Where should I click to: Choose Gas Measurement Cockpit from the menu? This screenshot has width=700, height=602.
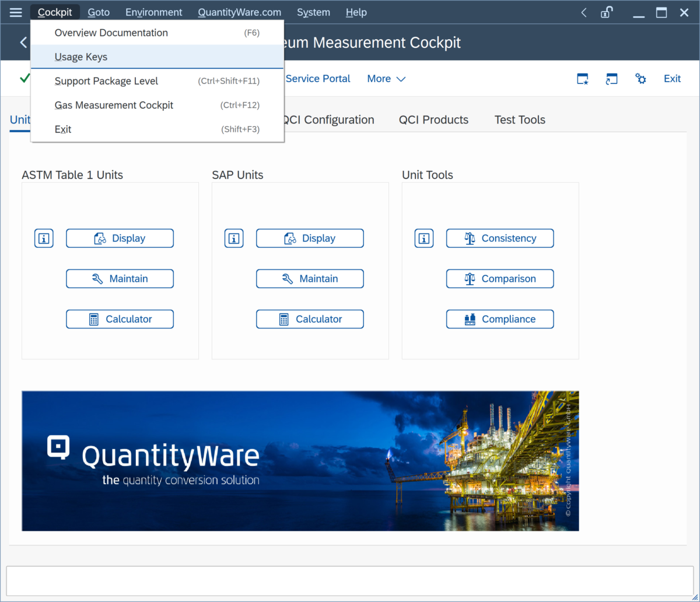pyautogui.click(x=114, y=105)
